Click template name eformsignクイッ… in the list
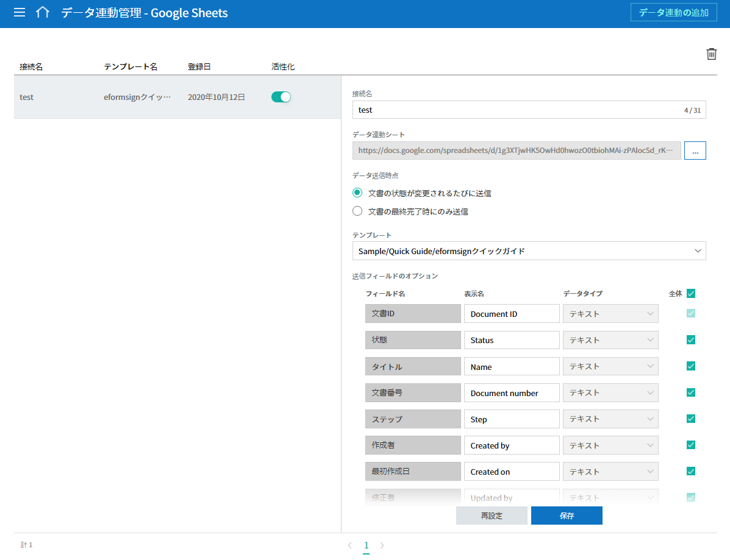This screenshot has height=560, width=730. 137,97
